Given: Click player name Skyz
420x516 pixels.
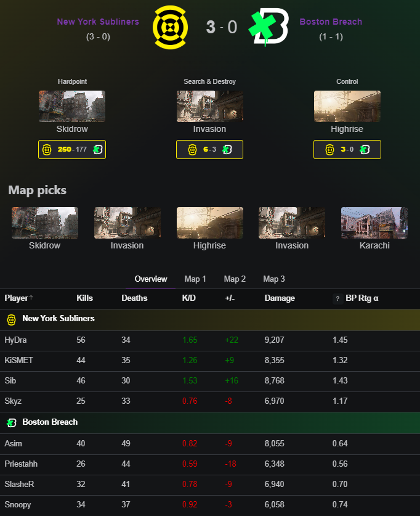Looking at the screenshot, I should tap(13, 401).
